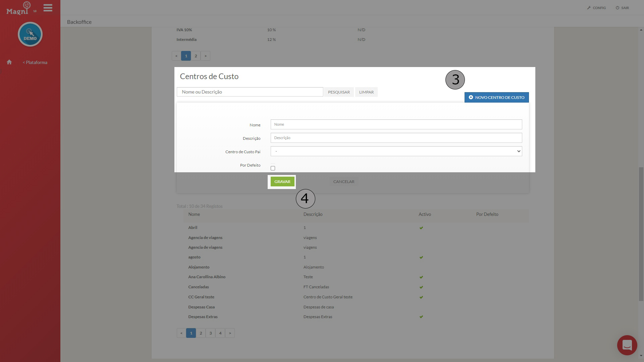Go to page 2 of IVA table
This screenshot has height=362, width=644.
pyautogui.click(x=196, y=56)
